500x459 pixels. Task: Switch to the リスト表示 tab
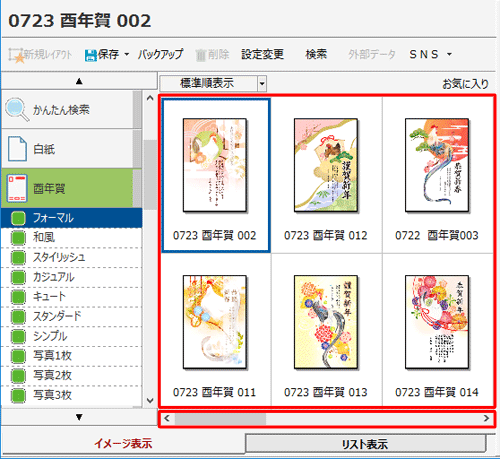click(x=365, y=444)
